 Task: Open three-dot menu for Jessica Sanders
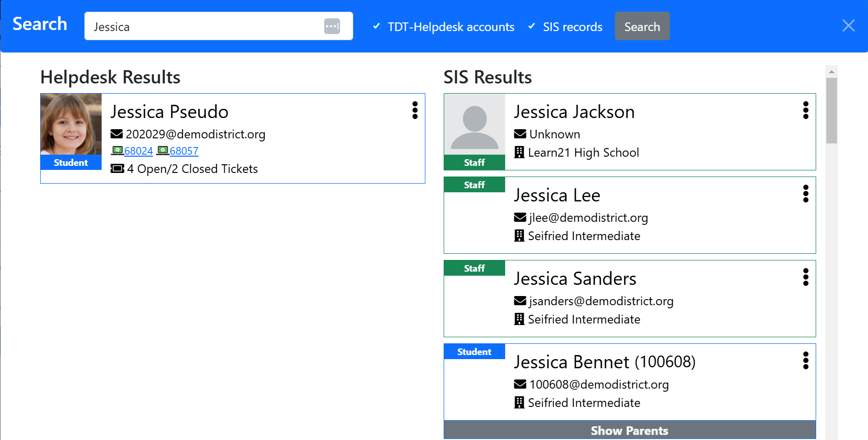pos(805,277)
